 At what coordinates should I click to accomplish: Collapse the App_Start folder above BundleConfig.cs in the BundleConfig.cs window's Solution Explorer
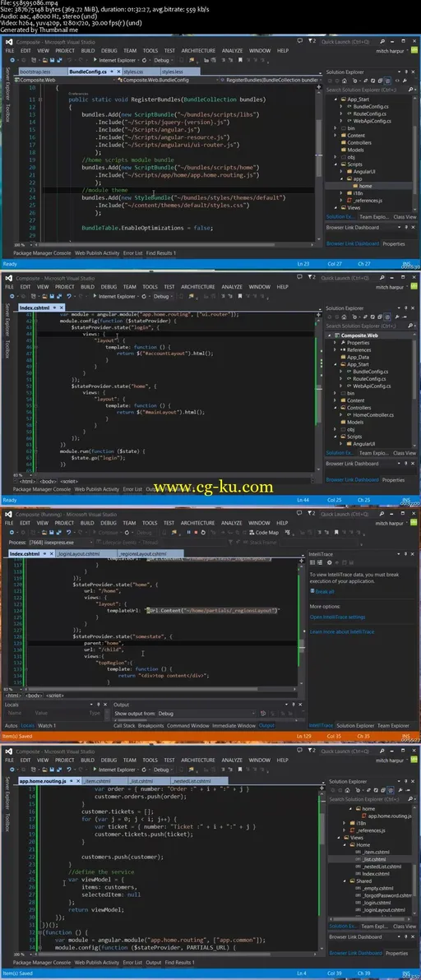pyautogui.click(x=335, y=99)
